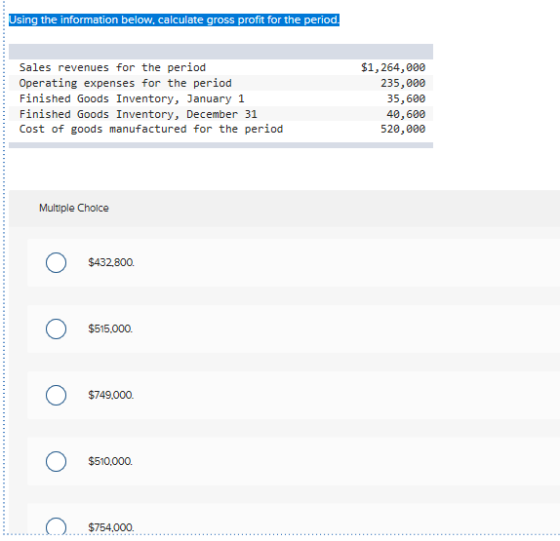560x541 pixels.
Task: Click the answer text $515,000
Action: pyautogui.click(x=110, y=329)
